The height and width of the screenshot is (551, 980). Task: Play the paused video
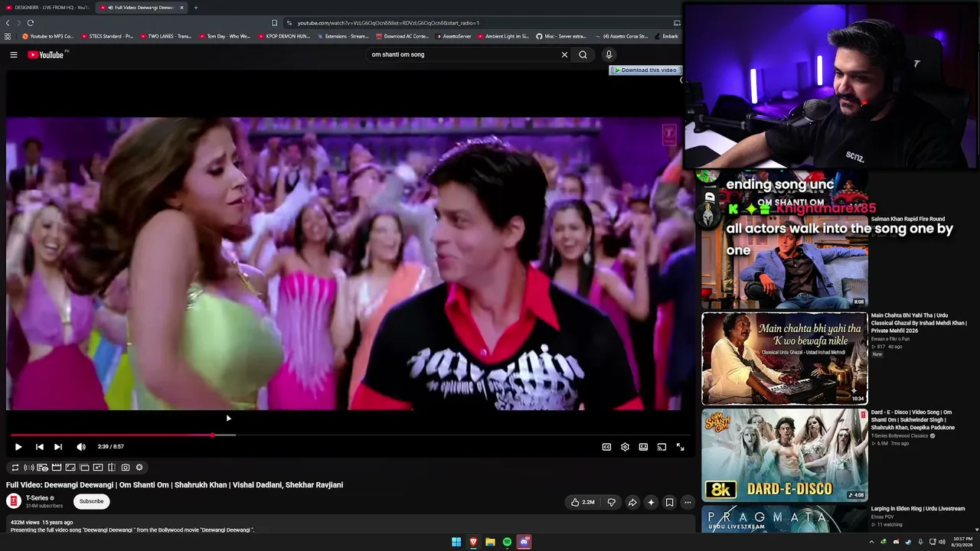pos(18,447)
